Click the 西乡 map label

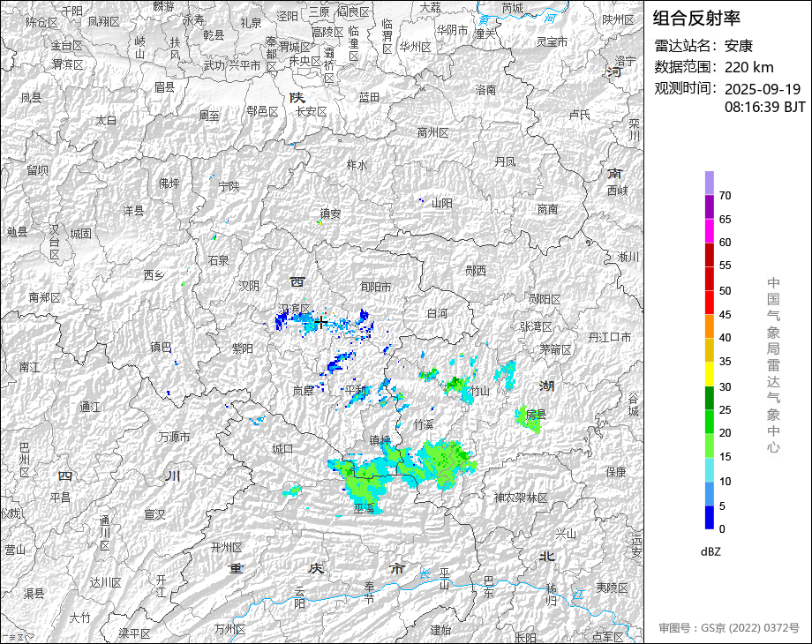[154, 275]
